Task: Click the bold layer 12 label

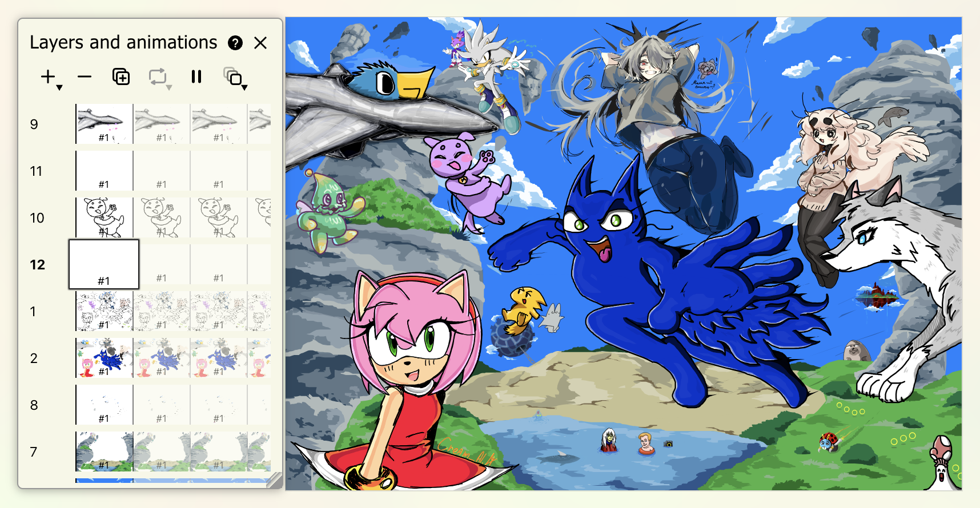Action: point(38,265)
